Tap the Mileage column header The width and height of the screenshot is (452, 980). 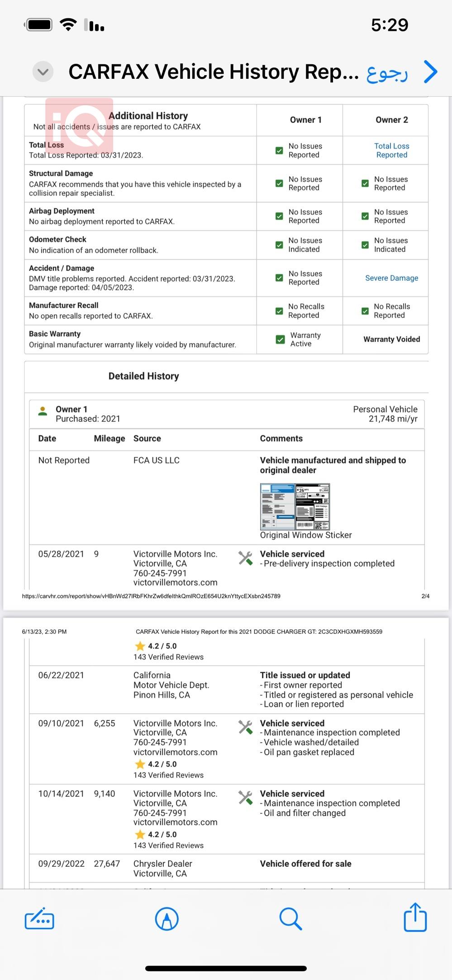click(x=109, y=438)
